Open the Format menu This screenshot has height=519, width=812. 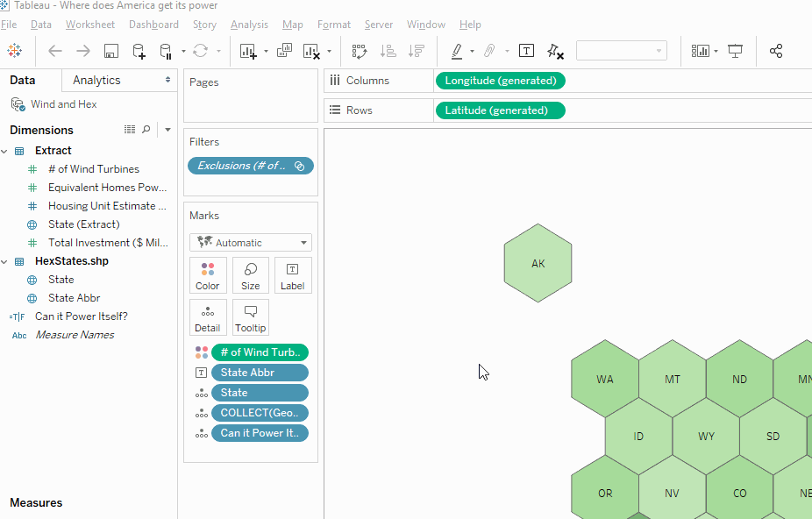[334, 25]
